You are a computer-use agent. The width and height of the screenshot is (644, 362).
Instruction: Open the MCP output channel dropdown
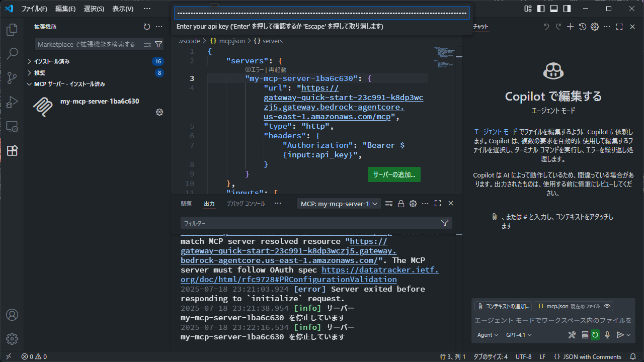(339, 204)
